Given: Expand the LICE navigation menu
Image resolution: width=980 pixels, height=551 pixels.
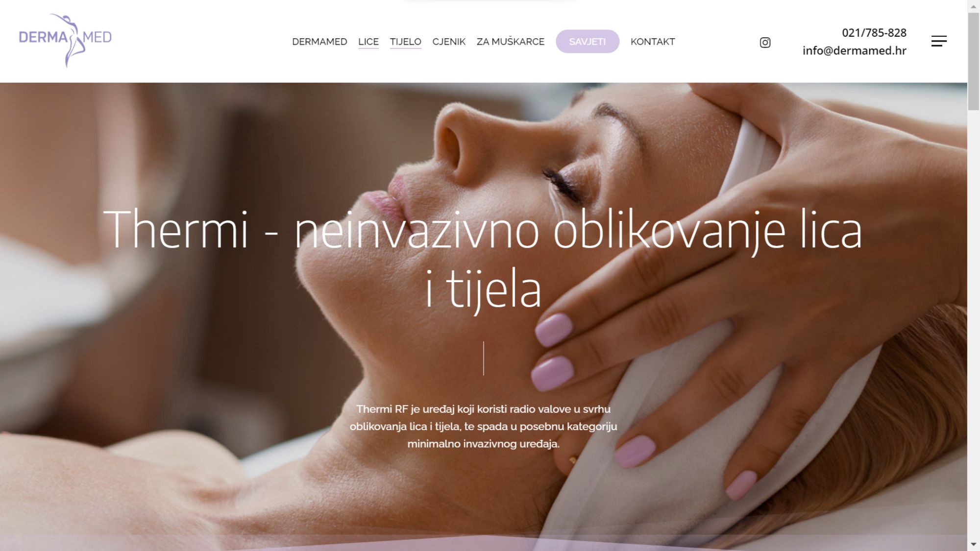Looking at the screenshot, I should point(368,42).
